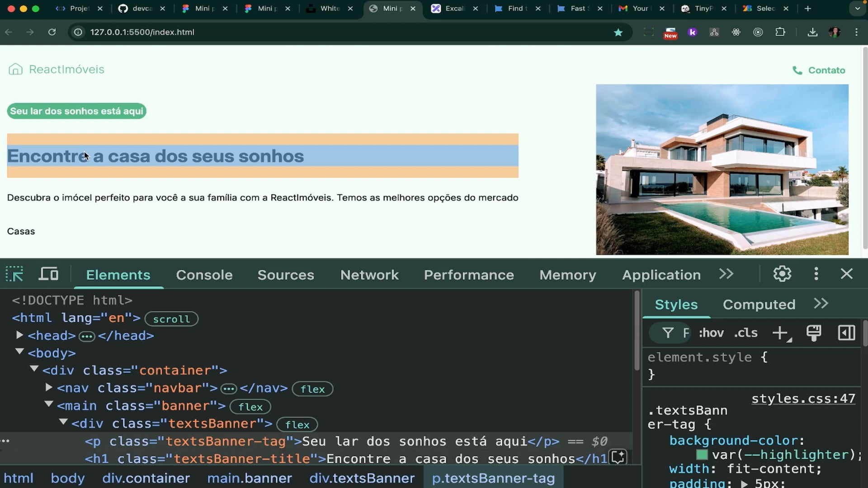Reload the browser page

coord(52,32)
